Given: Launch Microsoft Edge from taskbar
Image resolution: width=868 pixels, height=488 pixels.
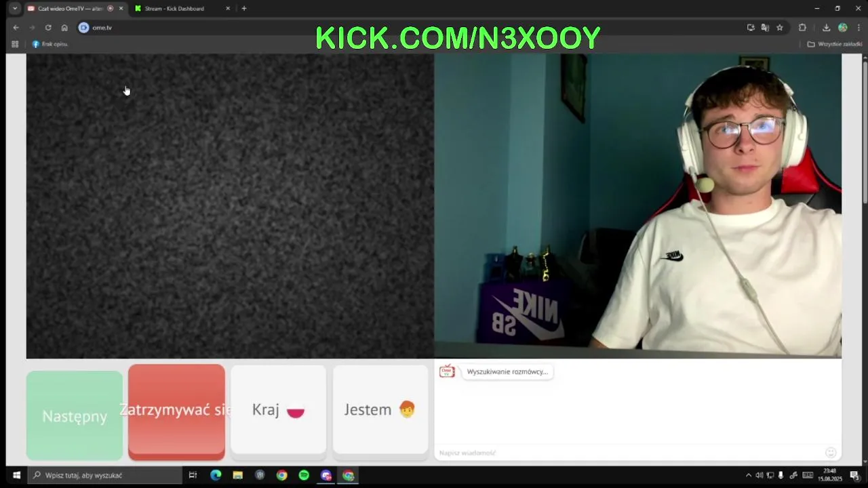Looking at the screenshot, I should 216,475.
